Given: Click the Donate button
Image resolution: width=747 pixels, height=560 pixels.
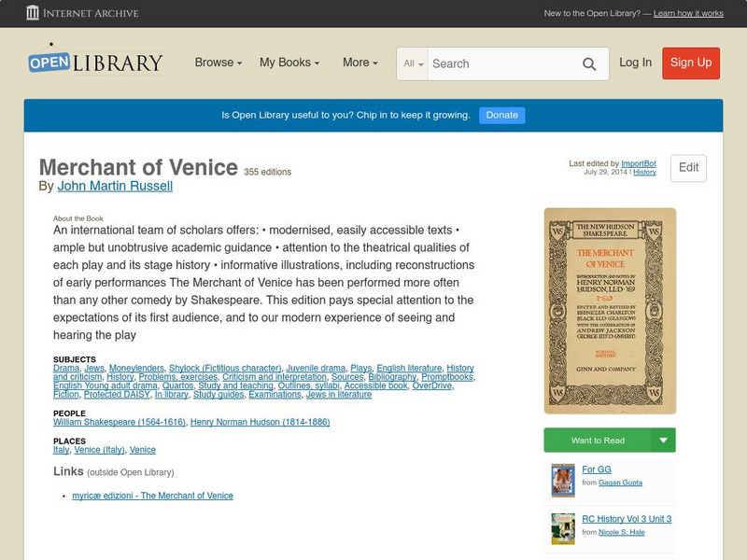Looking at the screenshot, I should pyautogui.click(x=501, y=114).
